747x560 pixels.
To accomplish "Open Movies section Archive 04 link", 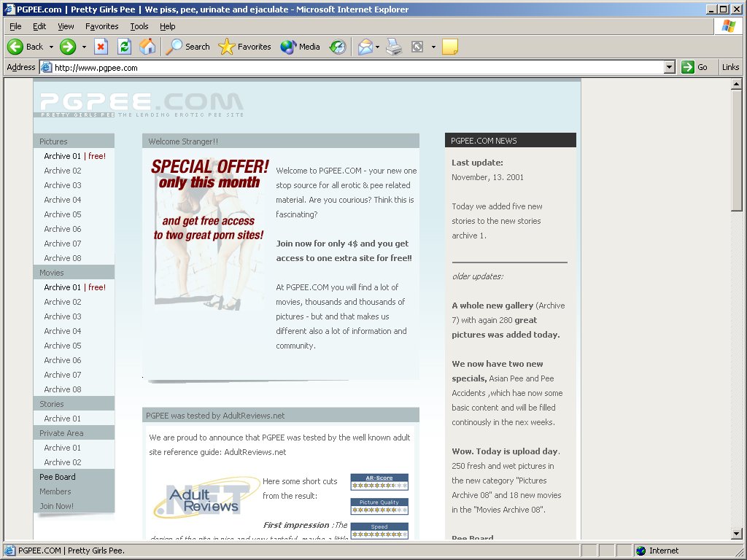I will 63,331.
